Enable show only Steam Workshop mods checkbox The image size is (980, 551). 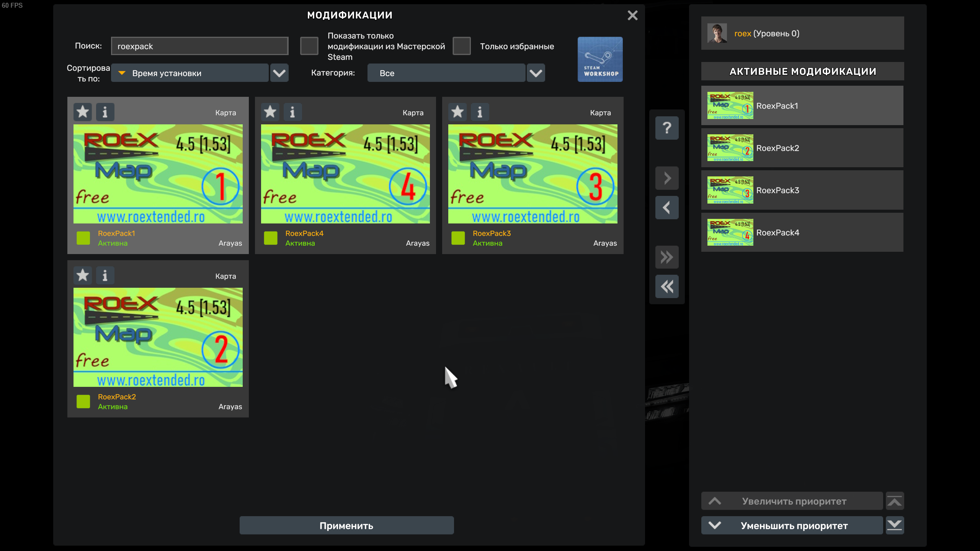pos(309,46)
